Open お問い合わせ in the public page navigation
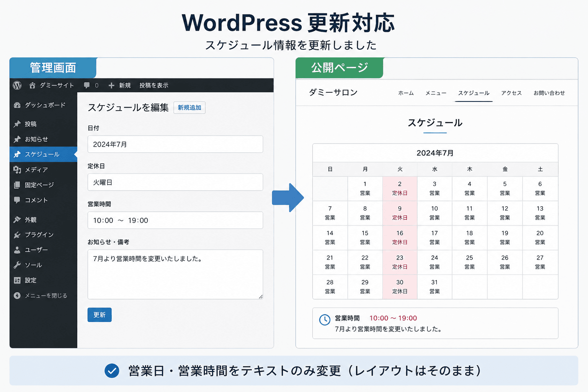The height and width of the screenshot is (392, 588). 549,93
